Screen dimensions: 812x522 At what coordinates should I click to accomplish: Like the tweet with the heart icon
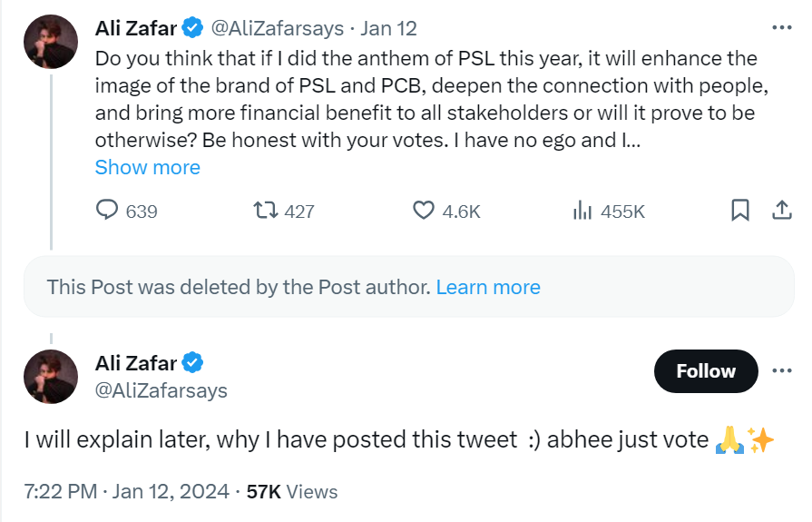coord(424,211)
